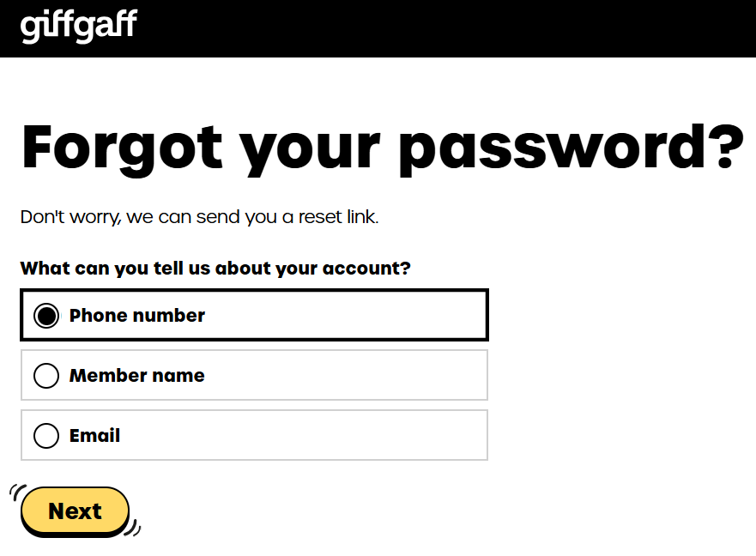756x556 pixels.
Task: Choose the Member name radio circle
Action: tap(46, 376)
